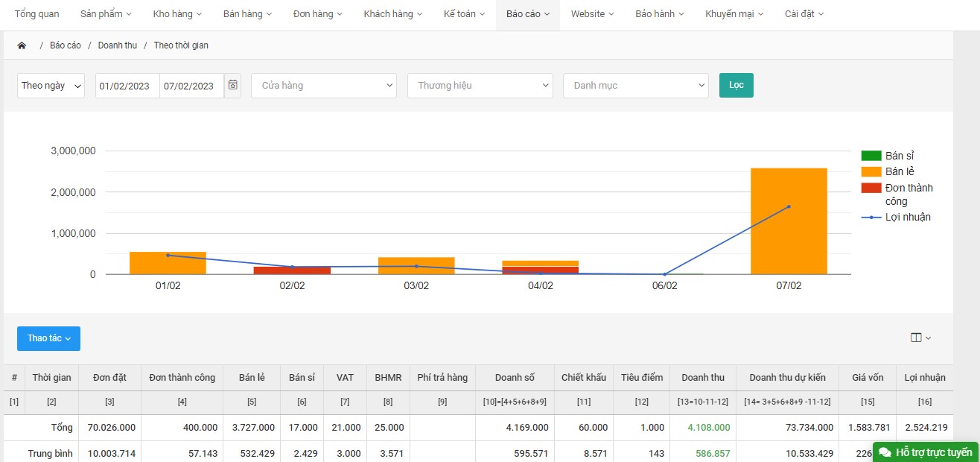Toggle the Lợi nhuận line legend entry
This screenshot has height=462, width=980.
[x=907, y=217]
